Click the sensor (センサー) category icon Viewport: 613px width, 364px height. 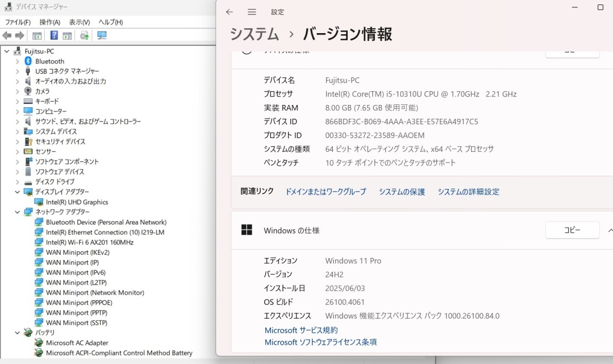28,151
